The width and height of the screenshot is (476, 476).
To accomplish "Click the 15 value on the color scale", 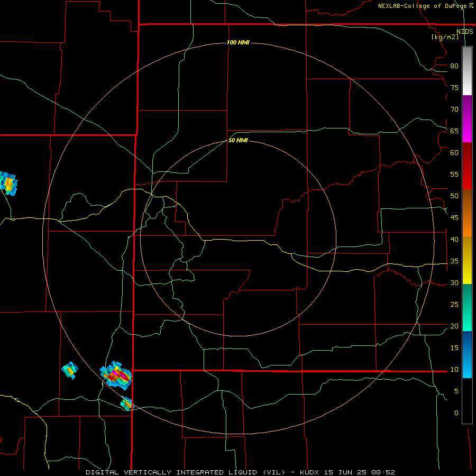I will (x=454, y=348).
